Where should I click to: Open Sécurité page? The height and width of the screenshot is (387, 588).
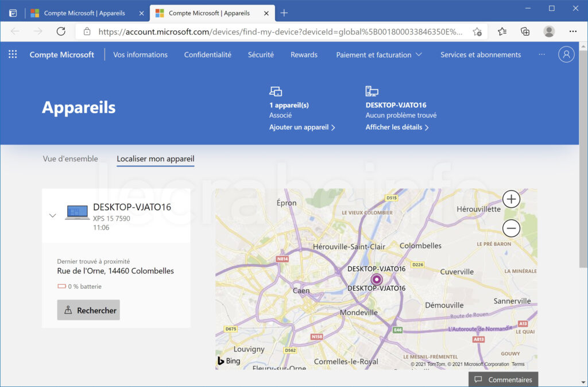pyautogui.click(x=261, y=55)
